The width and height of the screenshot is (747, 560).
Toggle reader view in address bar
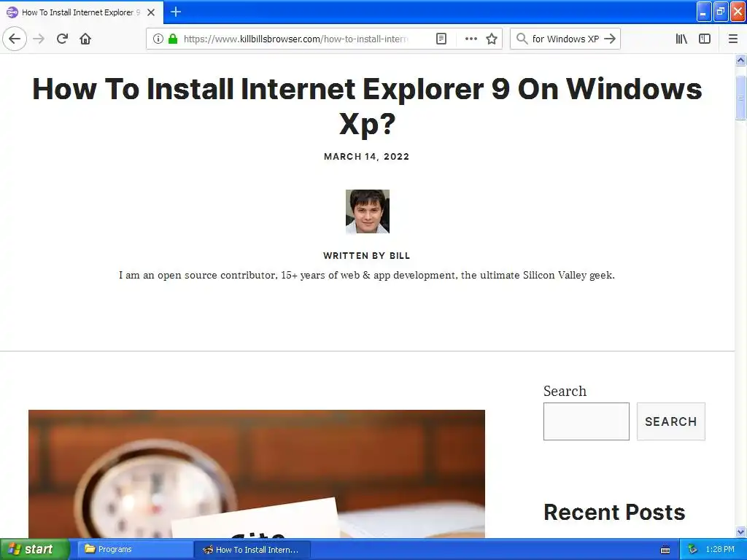[x=441, y=39]
